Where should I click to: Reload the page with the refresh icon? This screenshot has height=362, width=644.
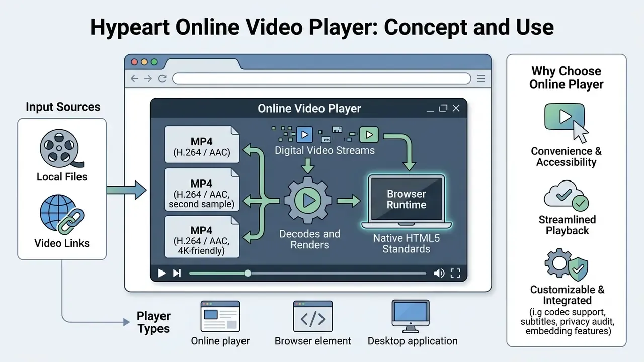point(162,79)
